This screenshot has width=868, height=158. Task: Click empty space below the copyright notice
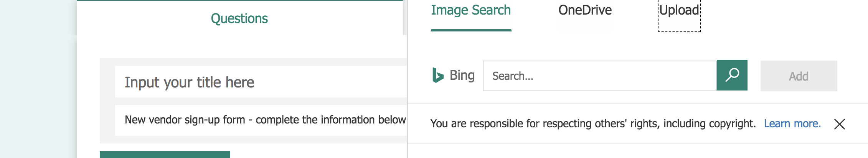[x=637, y=151]
